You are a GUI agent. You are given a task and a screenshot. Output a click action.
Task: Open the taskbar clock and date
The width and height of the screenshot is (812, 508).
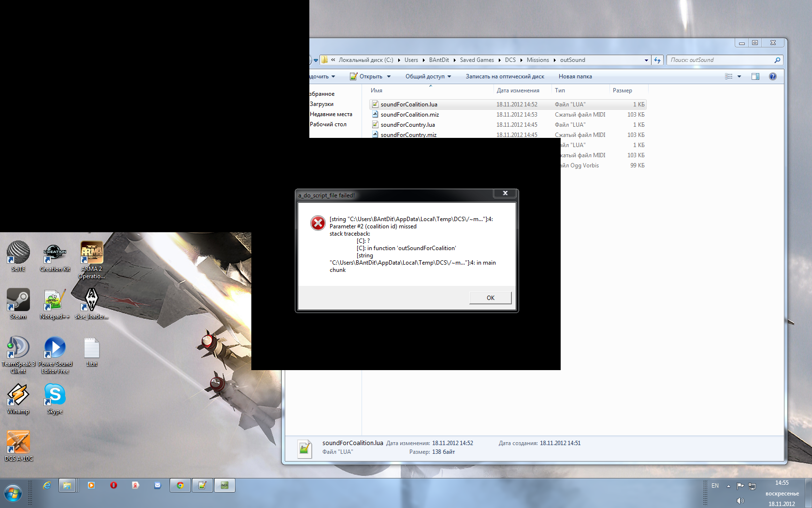coord(782,493)
